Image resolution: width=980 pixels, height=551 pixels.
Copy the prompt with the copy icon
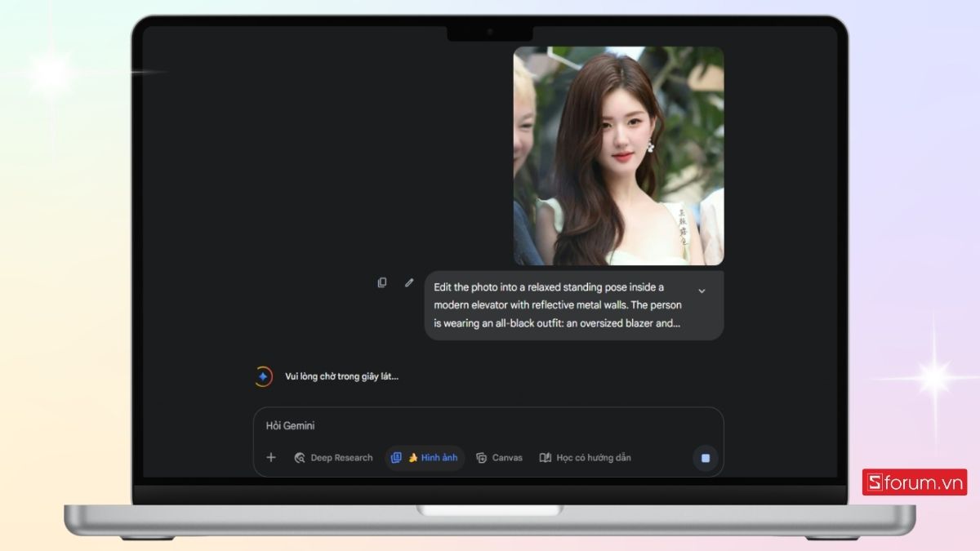pyautogui.click(x=381, y=282)
